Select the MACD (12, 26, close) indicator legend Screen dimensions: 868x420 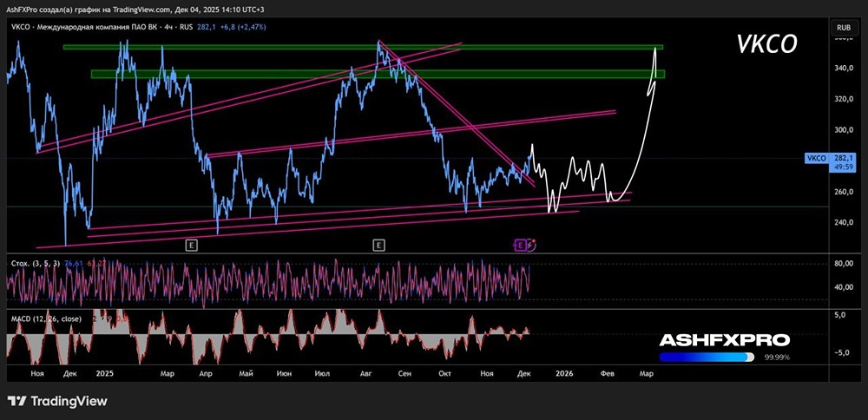46,318
